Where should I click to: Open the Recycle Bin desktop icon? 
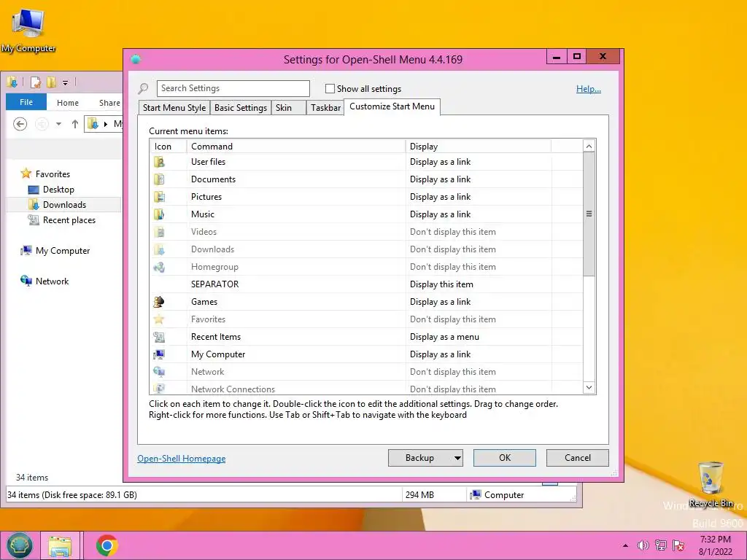tap(711, 484)
